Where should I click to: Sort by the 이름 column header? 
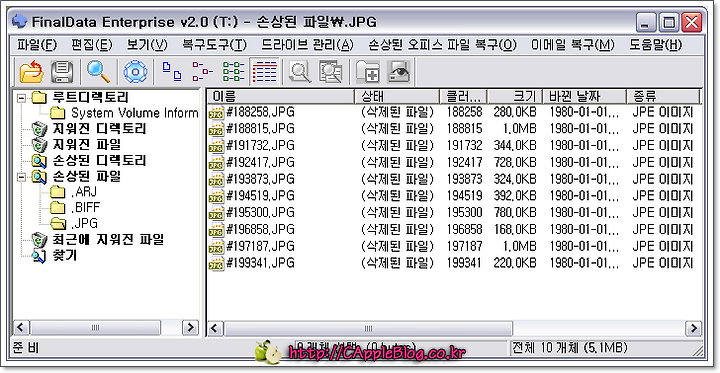(x=281, y=96)
